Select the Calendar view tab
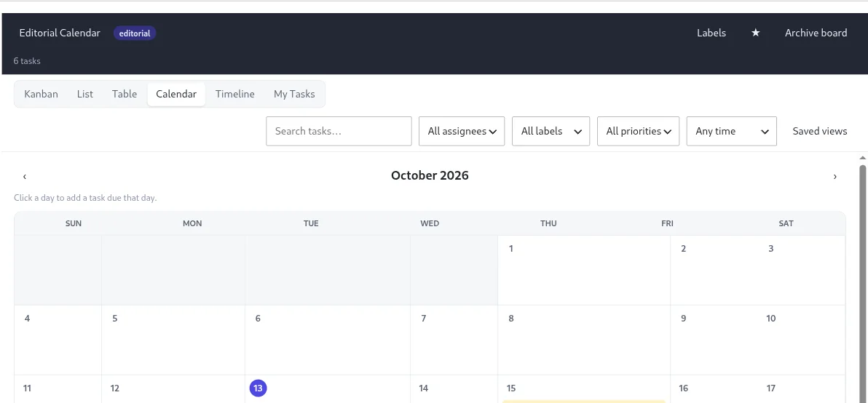 (x=176, y=94)
